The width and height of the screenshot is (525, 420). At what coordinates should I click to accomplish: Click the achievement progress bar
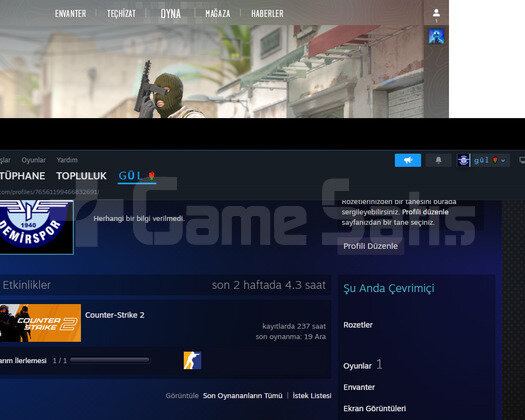click(x=109, y=360)
